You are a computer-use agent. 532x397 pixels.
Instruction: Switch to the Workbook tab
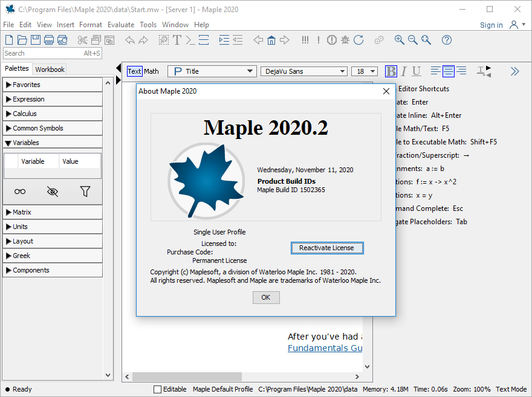click(x=50, y=69)
